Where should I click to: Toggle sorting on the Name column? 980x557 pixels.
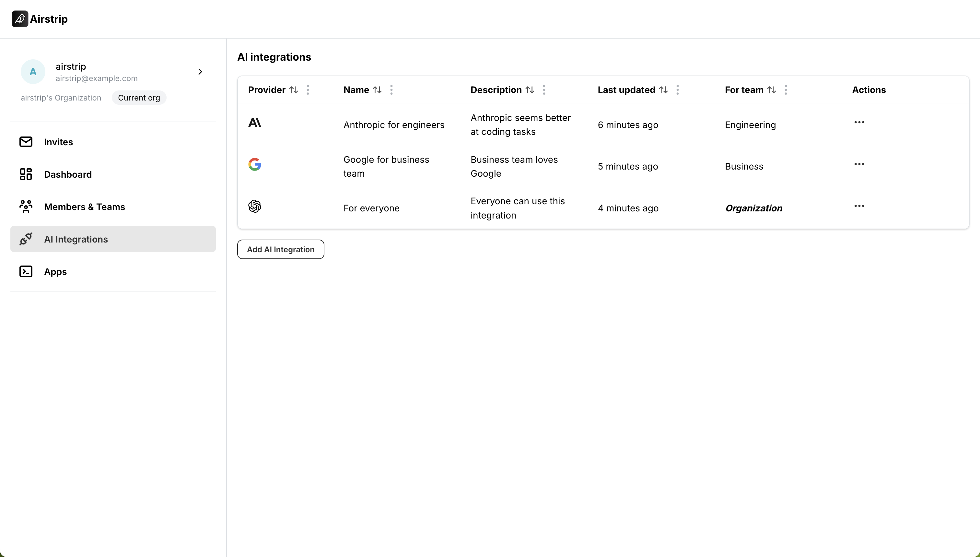377,90
